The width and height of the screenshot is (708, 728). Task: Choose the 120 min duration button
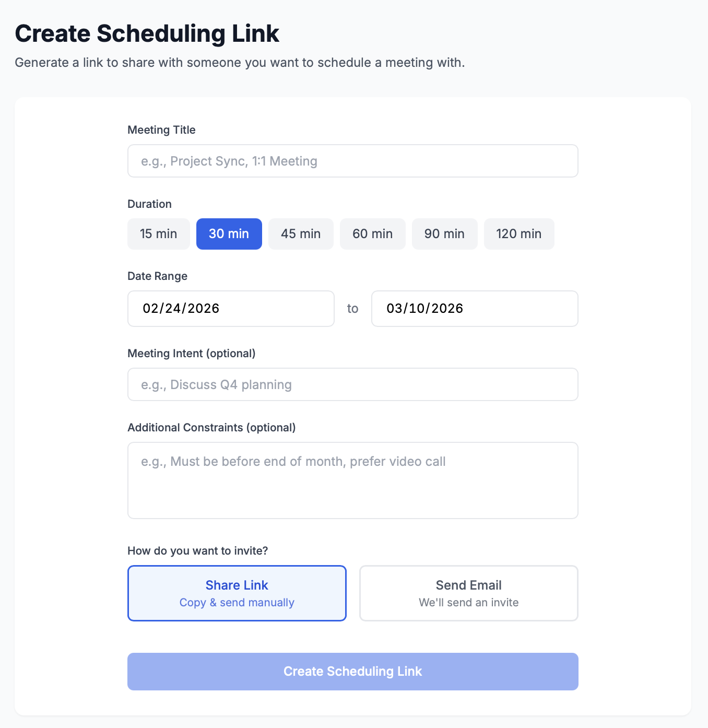(518, 234)
